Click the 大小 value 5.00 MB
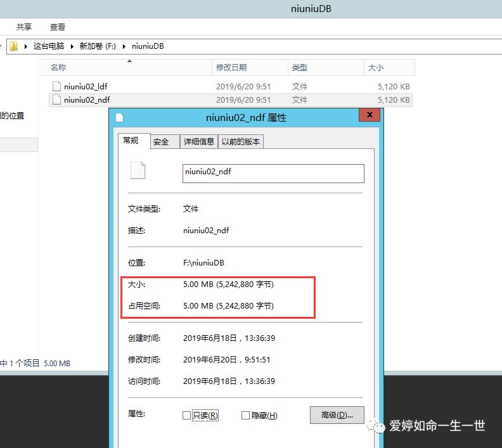 tap(228, 284)
